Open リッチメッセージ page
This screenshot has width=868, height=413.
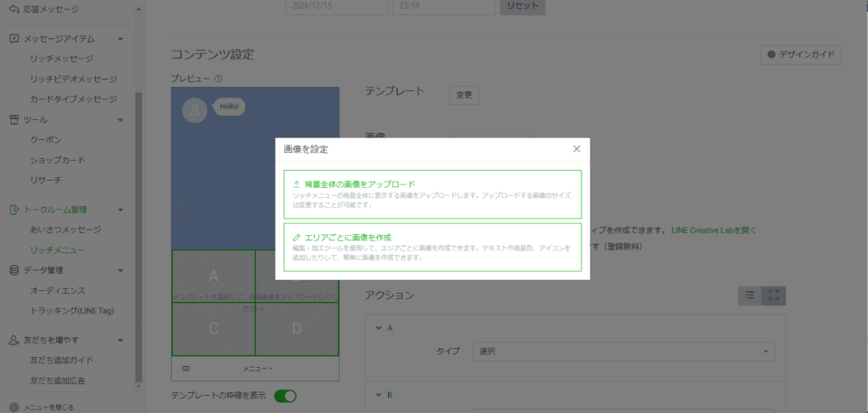61,59
